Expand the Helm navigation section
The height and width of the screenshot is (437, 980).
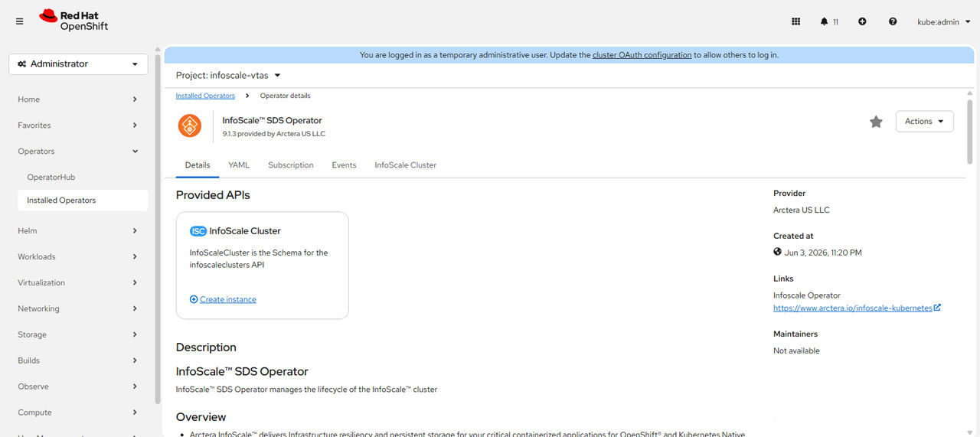(x=78, y=230)
